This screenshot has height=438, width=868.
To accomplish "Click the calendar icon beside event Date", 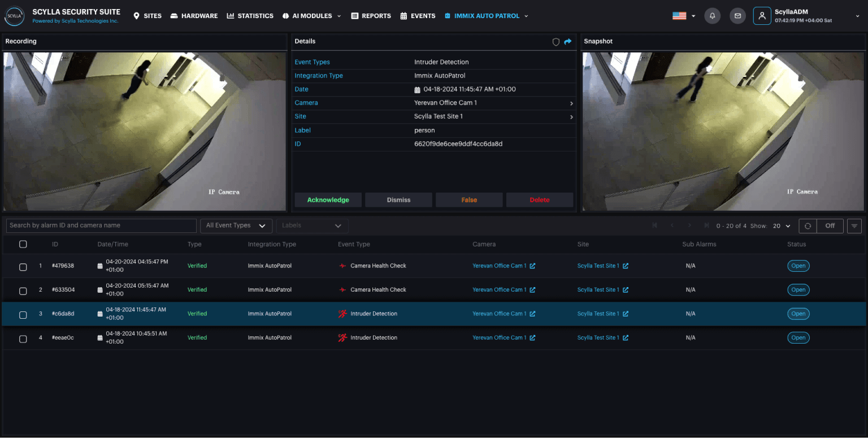I will 418,90.
